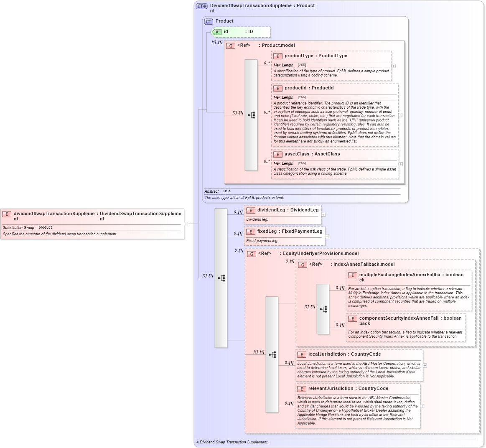The width and height of the screenshot is (486, 448).
Task: Click the E icon beside assetClass
Action: tap(278, 154)
